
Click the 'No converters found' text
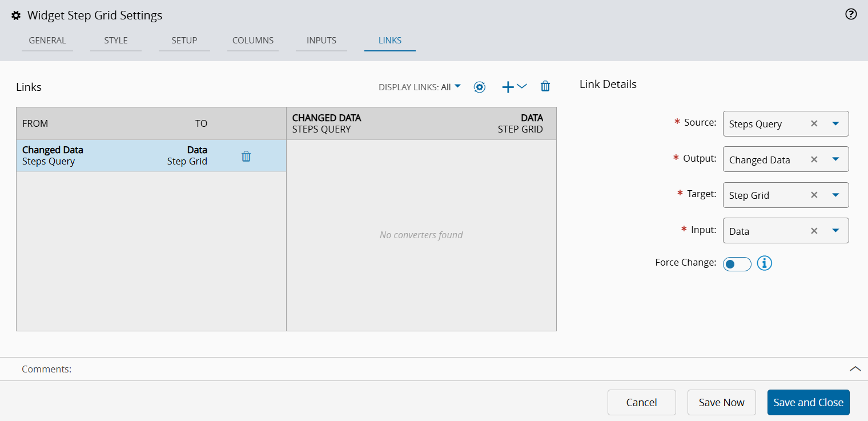click(421, 235)
